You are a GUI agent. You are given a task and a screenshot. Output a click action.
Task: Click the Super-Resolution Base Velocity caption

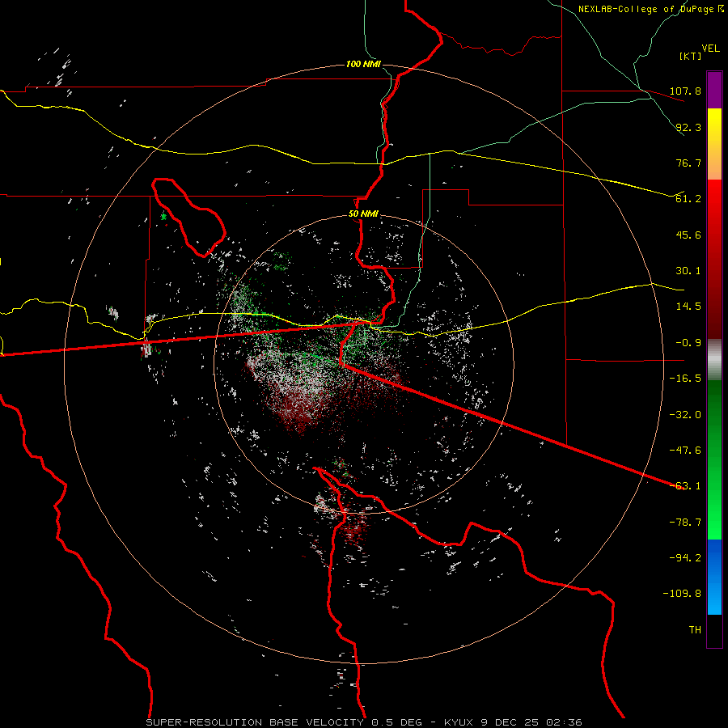(x=363, y=722)
